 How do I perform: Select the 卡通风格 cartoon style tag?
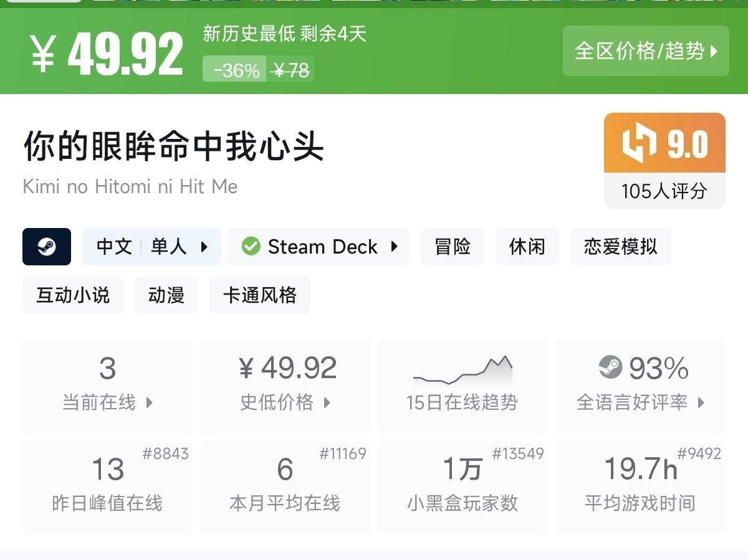pos(260,295)
